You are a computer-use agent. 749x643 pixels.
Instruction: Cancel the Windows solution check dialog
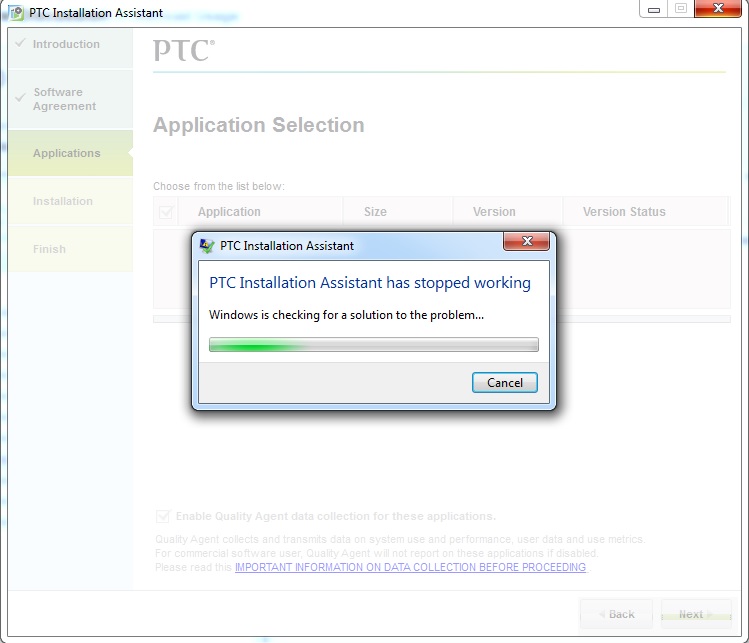tap(504, 383)
